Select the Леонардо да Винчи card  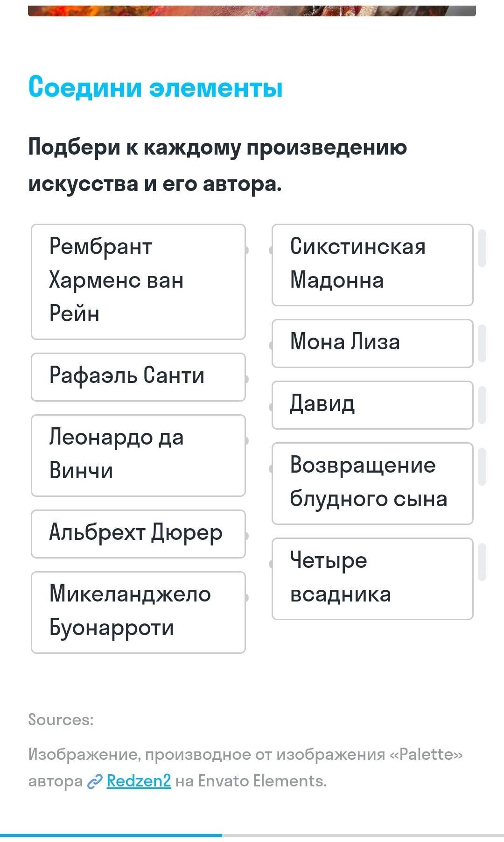click(138, 455)
